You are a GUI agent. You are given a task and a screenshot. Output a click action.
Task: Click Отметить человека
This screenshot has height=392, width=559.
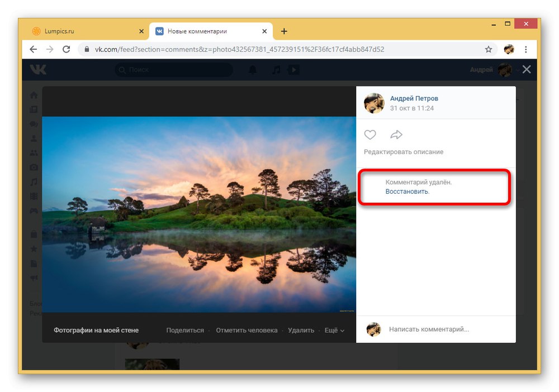(247, 331)
